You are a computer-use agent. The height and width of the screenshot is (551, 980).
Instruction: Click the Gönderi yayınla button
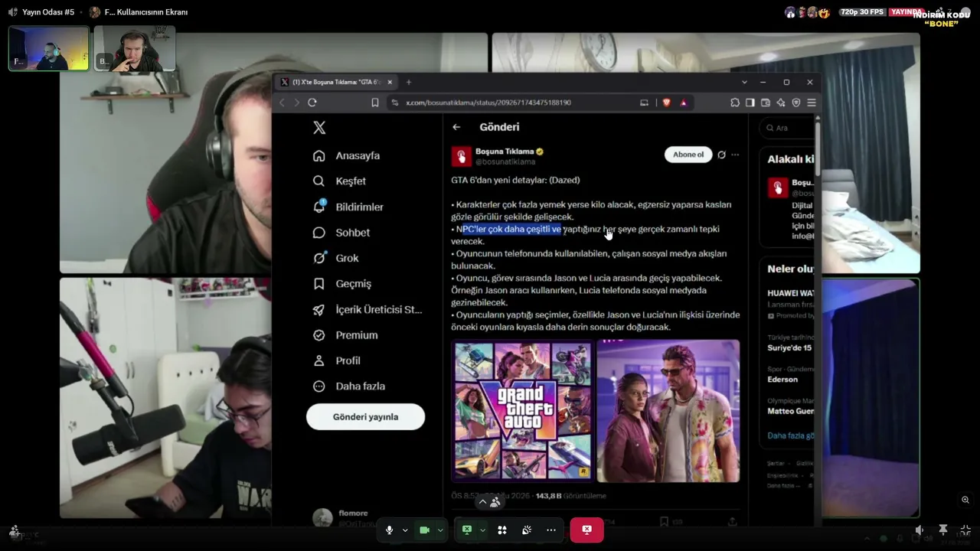(365, 417)
